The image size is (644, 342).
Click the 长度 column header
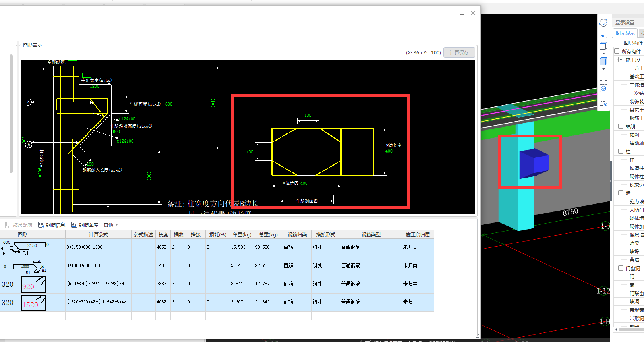point(163,235)
